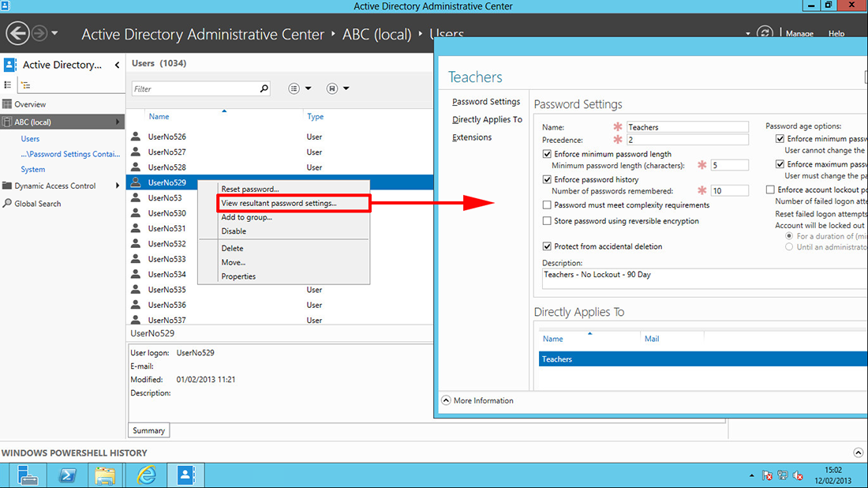The image size is (868, 488).
Task: Toggle Enforce account lockout policy checkbox
Action: click(x=770, y=190)
